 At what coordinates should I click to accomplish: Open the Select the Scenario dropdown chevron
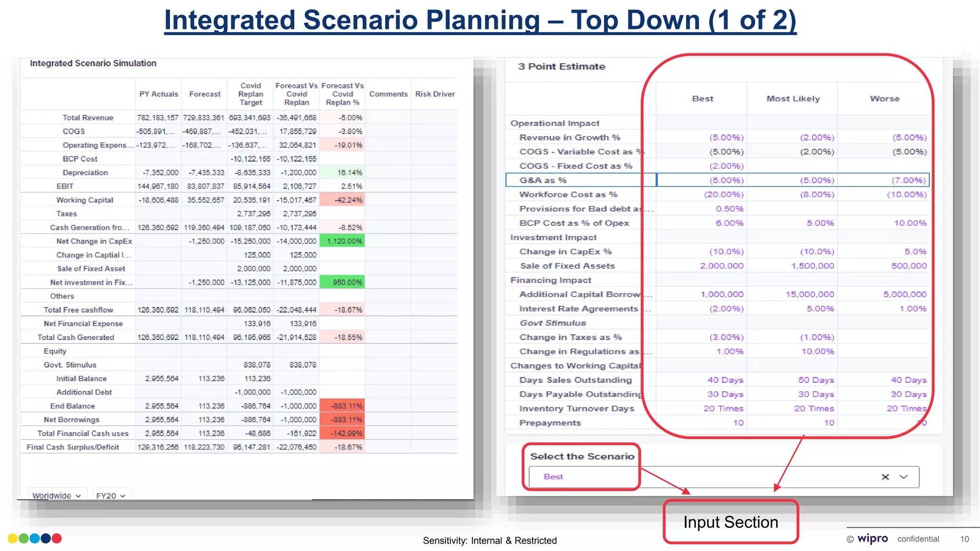pyautogui.click(x=903, y=477)
